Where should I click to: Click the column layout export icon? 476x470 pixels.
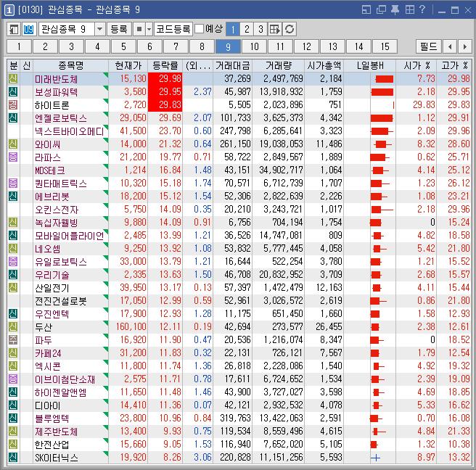point(275,30)
